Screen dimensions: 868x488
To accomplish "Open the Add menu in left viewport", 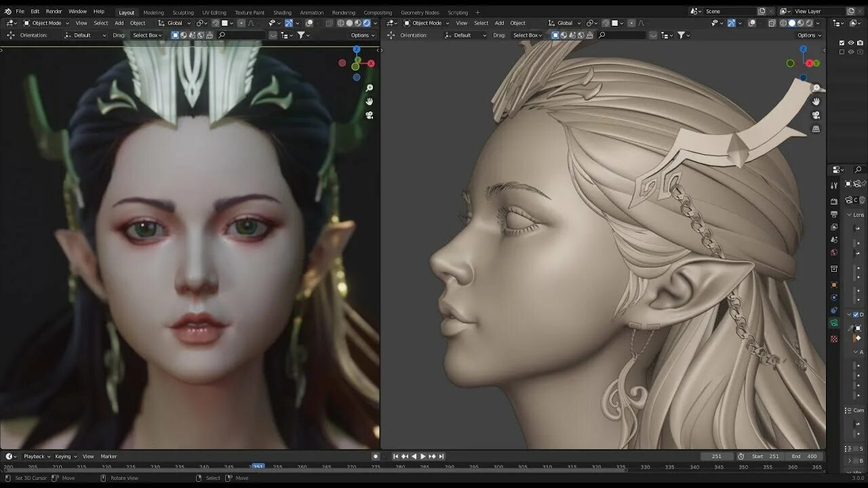I will click(x=119, y=23).
